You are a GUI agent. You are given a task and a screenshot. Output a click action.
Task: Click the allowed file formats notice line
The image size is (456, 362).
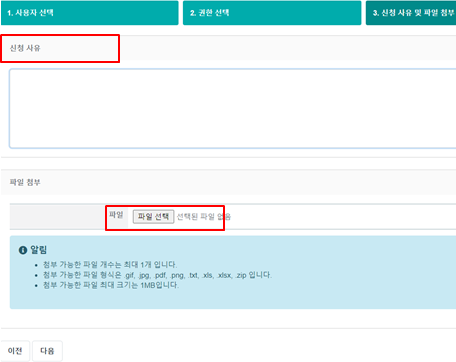click(x=157, y=275)
